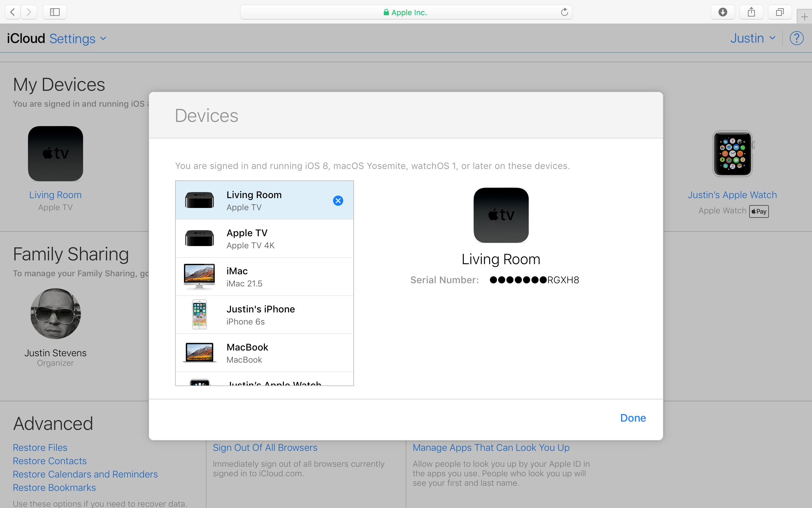Viewport: 812px width, 508px height.
Task: Click Justin Stevens profile photo
Action: pyautogui.click(x=56, y=313)
